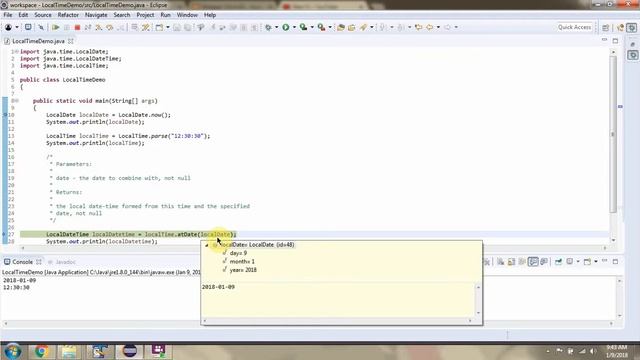The width and height of the screenshot is (640, 360).
Task: Toggle Show Console on Standard Error
Action: [x=544, y=262]
